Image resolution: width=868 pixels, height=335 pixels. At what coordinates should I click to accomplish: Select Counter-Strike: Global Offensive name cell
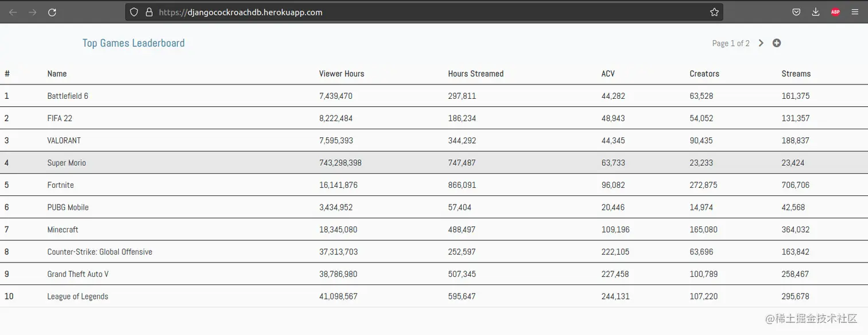tap(100, 252)
